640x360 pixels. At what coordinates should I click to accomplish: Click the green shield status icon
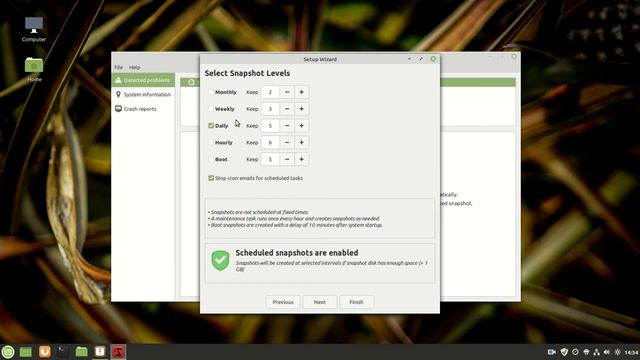(x=220, y=260)
